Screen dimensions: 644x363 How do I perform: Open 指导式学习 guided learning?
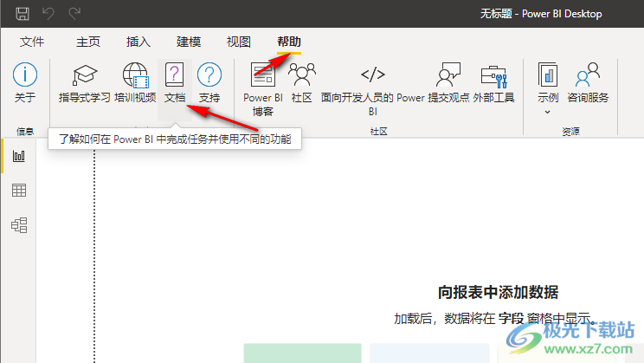coord(84,82)
